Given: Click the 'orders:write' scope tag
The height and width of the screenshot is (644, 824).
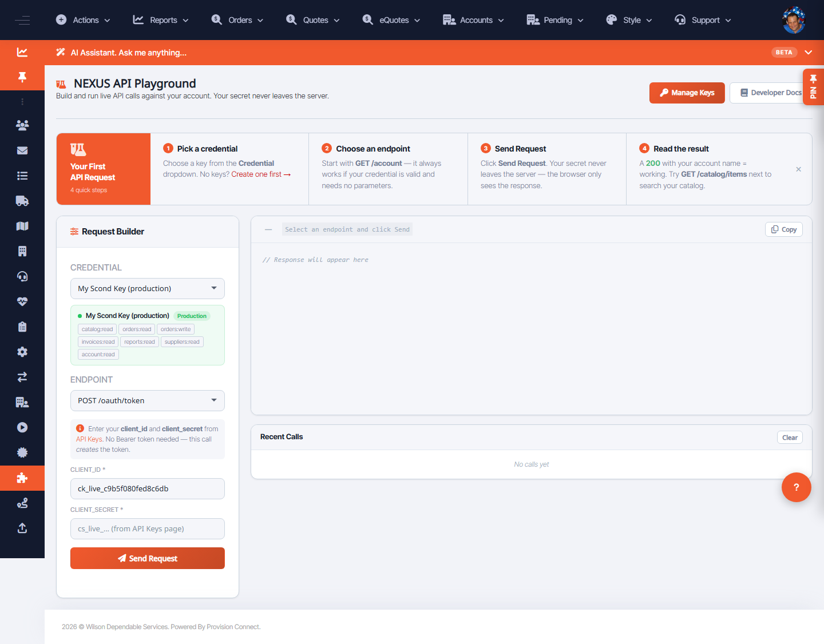Looking at the screenshot, I should pyautogui.click(x=176, y=329).
